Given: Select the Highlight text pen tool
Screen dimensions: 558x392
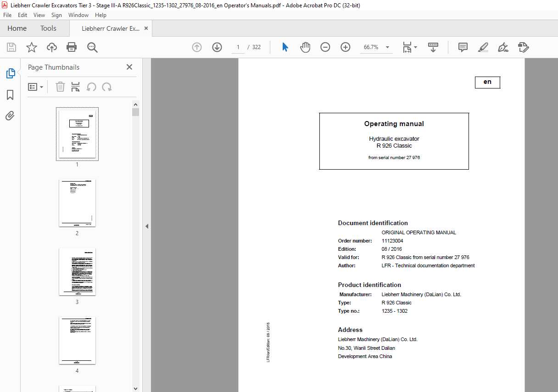Looking at the screenshot, I should 483,47.
